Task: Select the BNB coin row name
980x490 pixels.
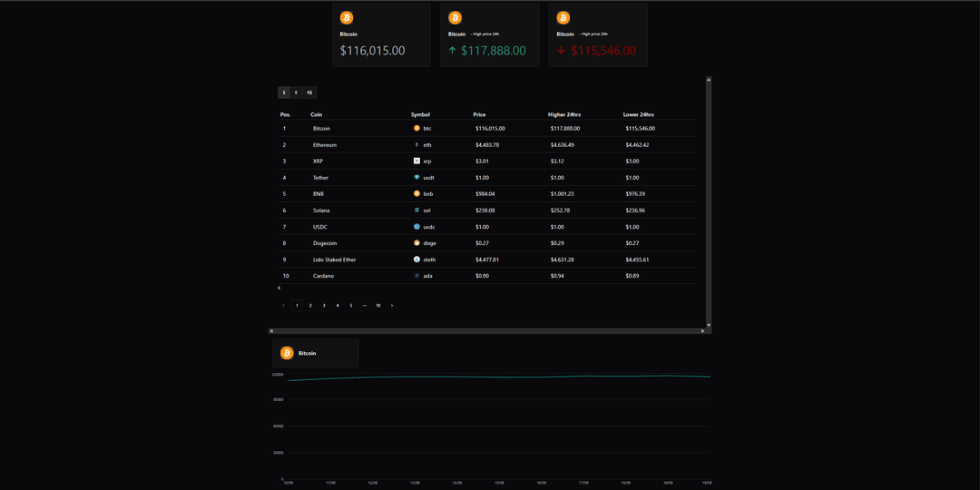Action: pos(318,194)
